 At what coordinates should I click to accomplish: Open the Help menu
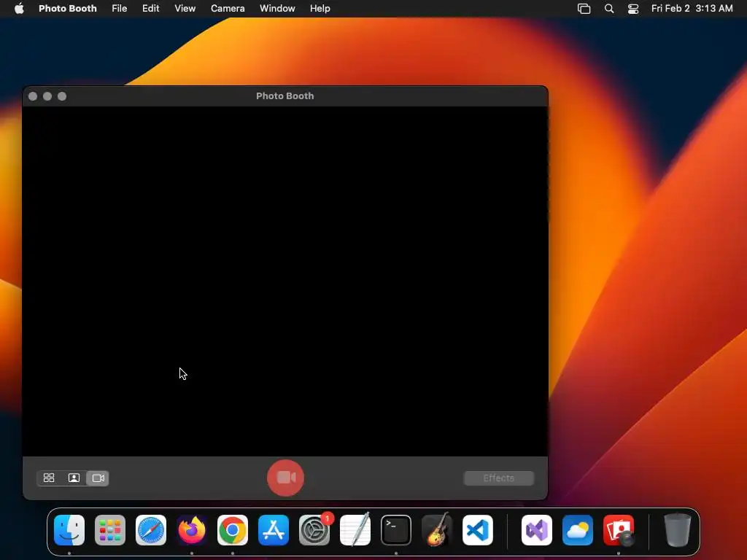[x=320, y=9]
